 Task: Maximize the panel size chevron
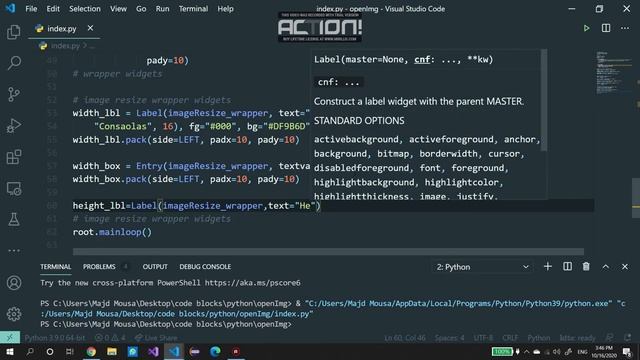[x=606, y=267]
